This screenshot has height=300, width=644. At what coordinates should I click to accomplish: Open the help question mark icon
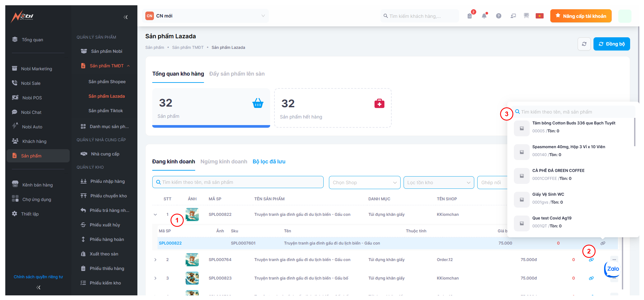(x=499, y=16)
